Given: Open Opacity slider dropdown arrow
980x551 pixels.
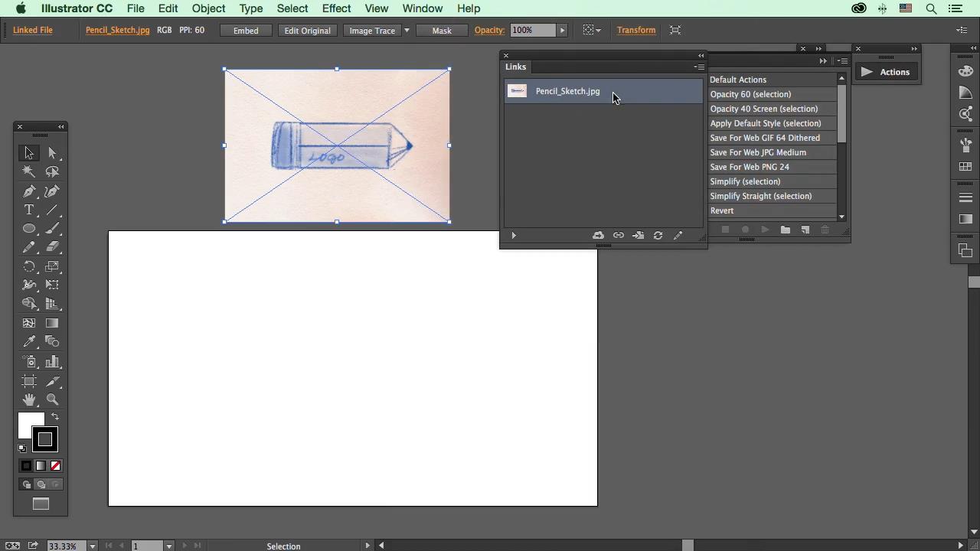Looking at the screenshot, I should click(x=562, y=31).
